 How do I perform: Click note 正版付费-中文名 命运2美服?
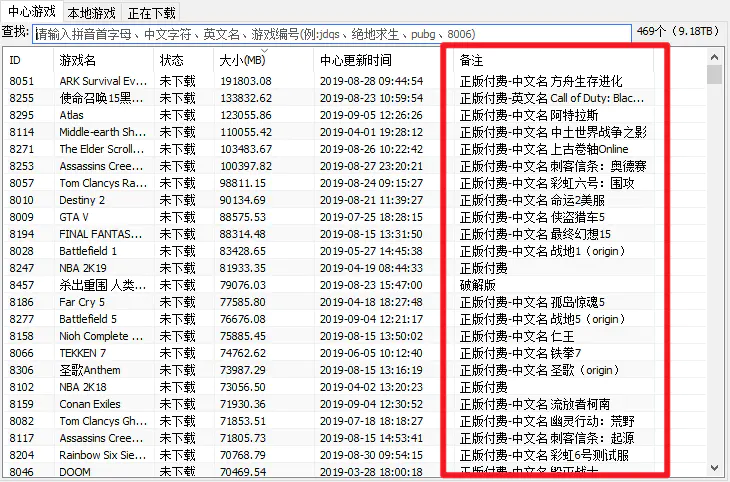pos(532,200)
